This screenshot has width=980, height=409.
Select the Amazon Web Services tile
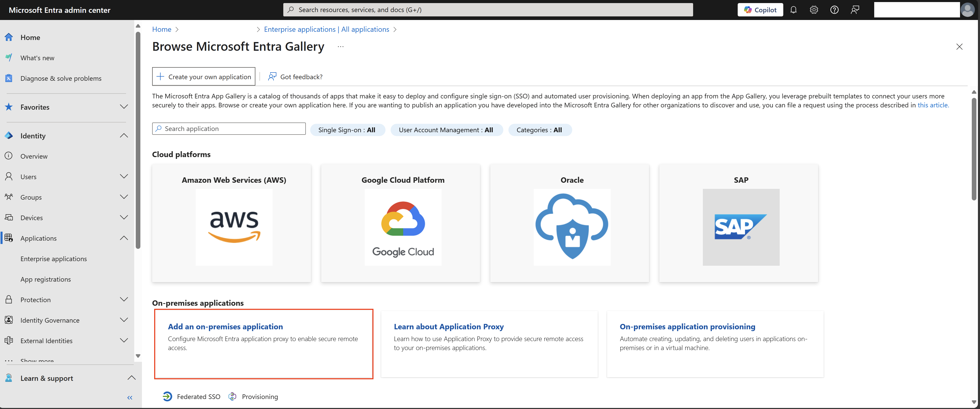pos(231,223)
